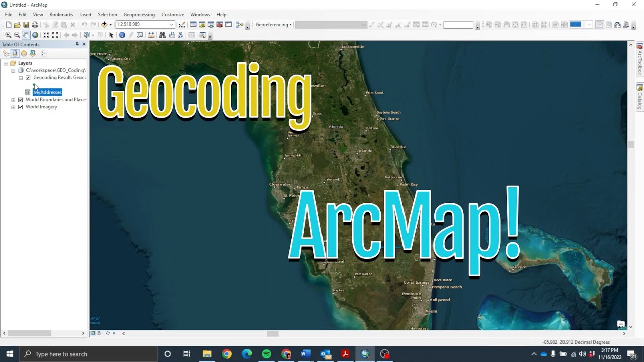Open File Explorer from the taskbar
644x362 pixels.
click(207, 354)
